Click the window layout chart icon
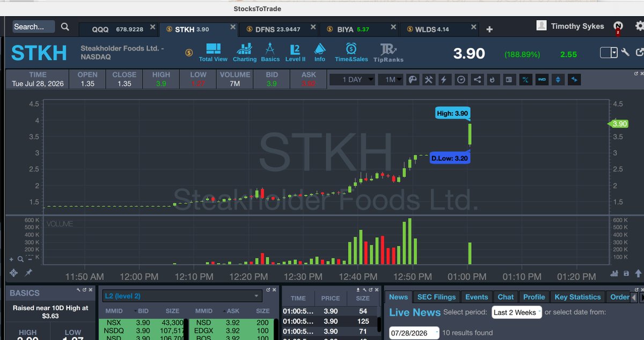The height and width of the screenshot is (340, 644). point(509,79)
